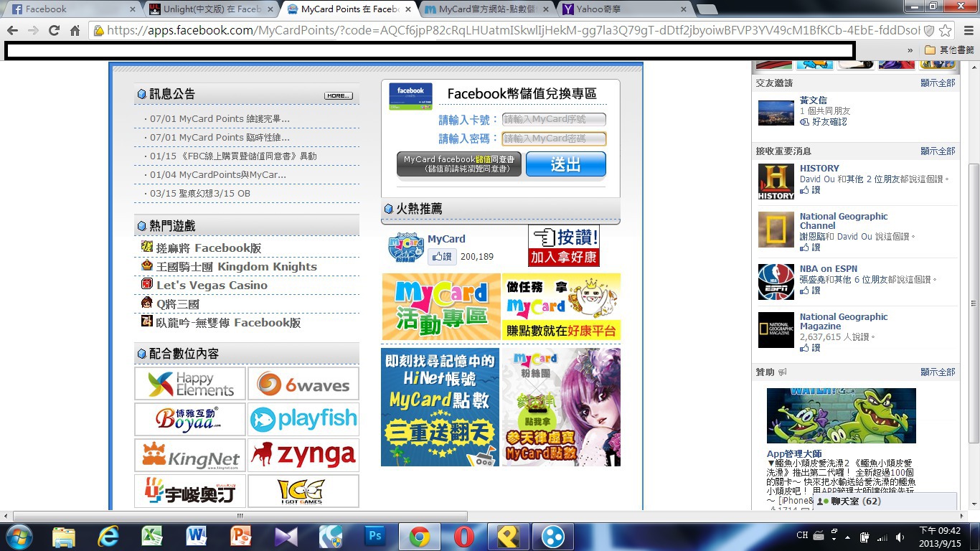Bookmark this page with the star icon
980x551 pixels.
946,30
